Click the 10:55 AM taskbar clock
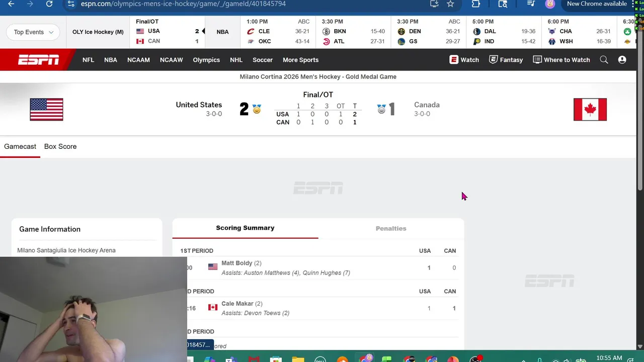Image resolution: width=644 pixels, height=362 pixels. click(x=609, y=358)
